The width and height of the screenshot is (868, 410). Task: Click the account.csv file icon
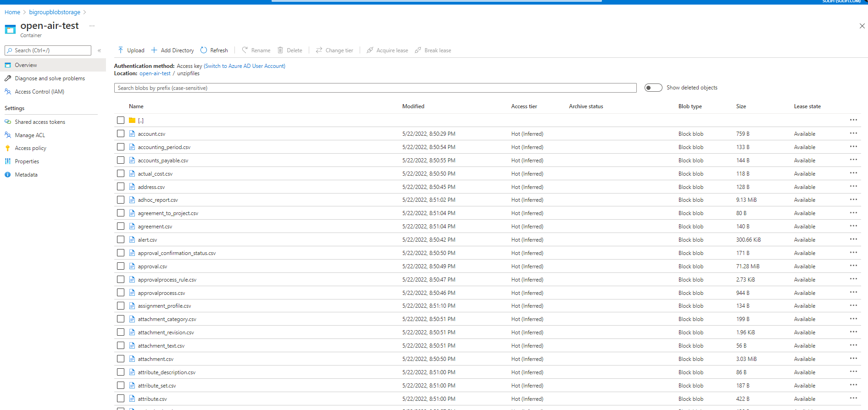(x=132, y=134)
